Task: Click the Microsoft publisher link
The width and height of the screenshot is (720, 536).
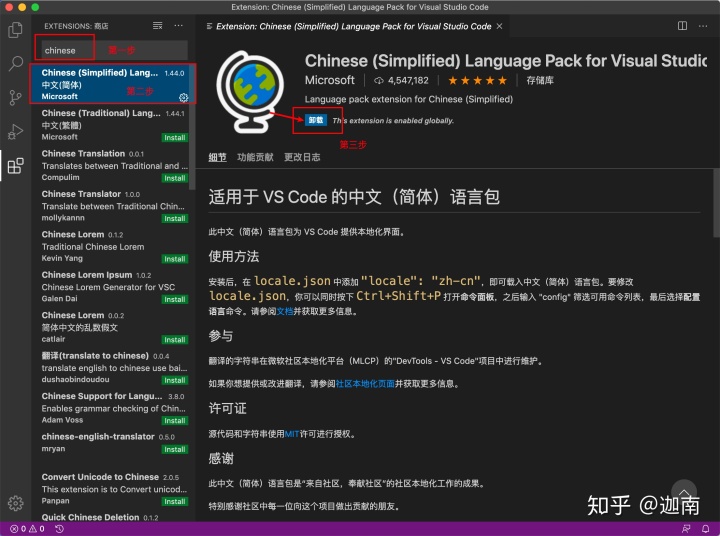Action: 330,80
